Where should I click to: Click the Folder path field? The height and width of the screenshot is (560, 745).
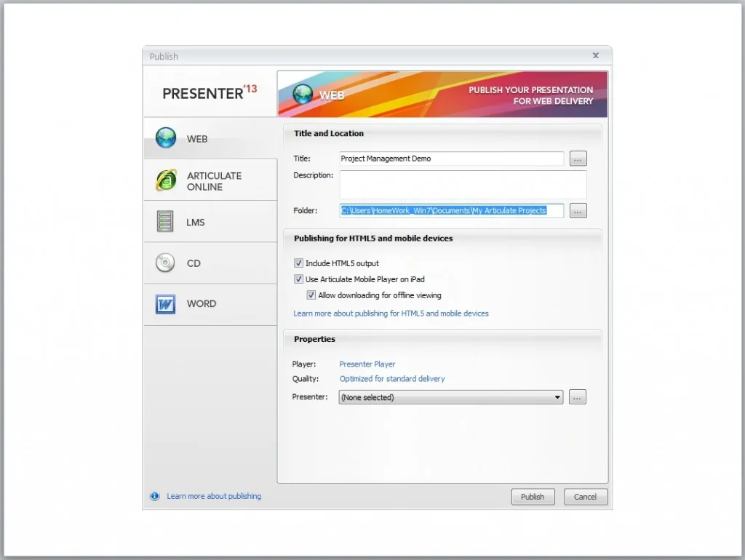451,210
